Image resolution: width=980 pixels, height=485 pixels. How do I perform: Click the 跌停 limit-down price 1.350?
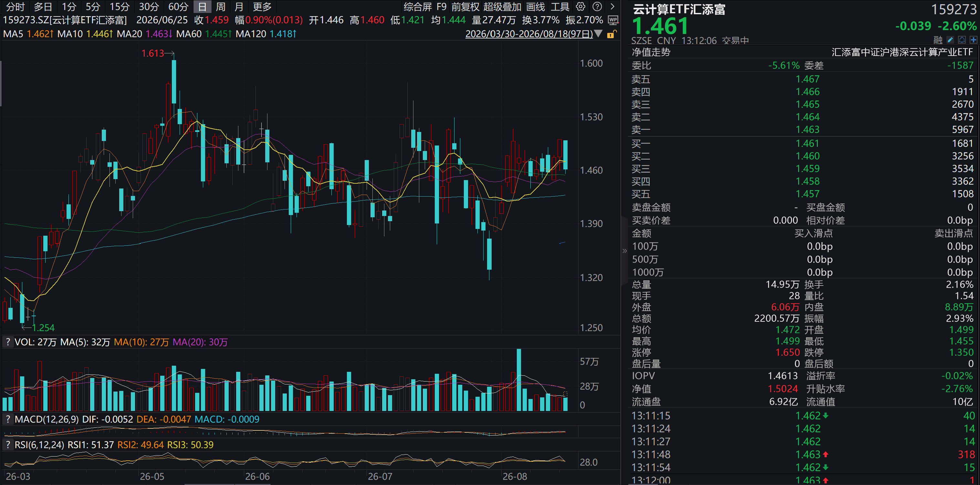point(961,352)
